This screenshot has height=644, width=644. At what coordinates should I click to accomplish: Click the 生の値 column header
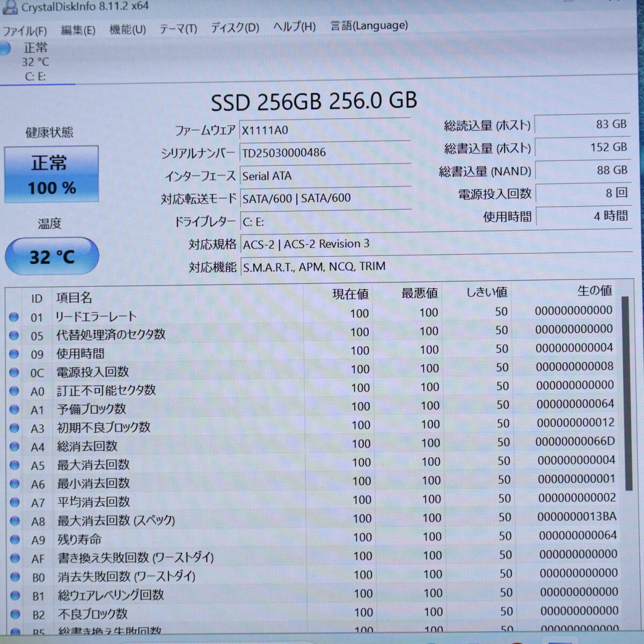tap(595, 291)
